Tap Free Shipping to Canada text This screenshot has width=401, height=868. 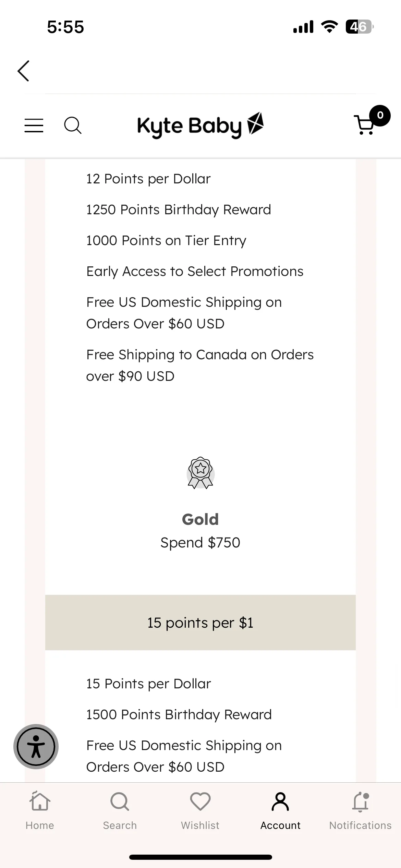[x=200, y=365]
